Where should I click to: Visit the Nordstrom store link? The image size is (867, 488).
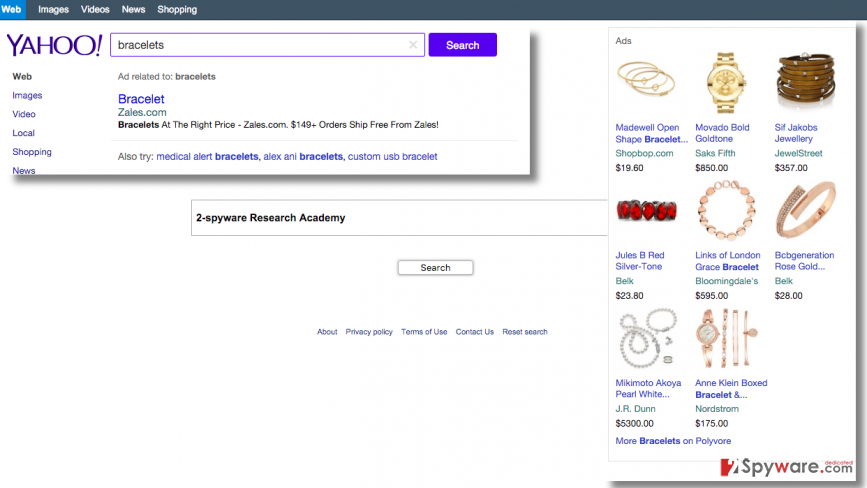[x=717, y=408]
